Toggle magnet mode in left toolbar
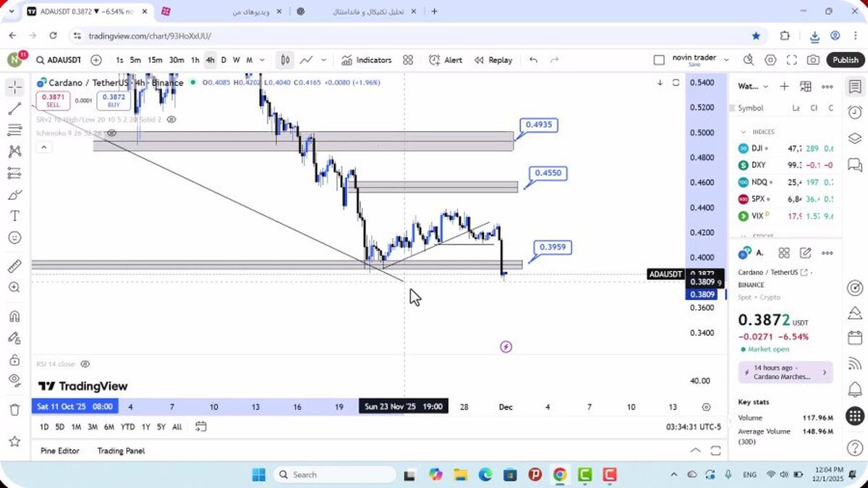 [x=14, y=316]
